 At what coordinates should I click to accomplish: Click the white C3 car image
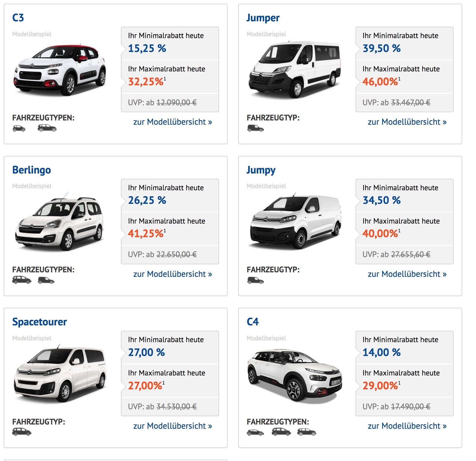click(60, 70)
